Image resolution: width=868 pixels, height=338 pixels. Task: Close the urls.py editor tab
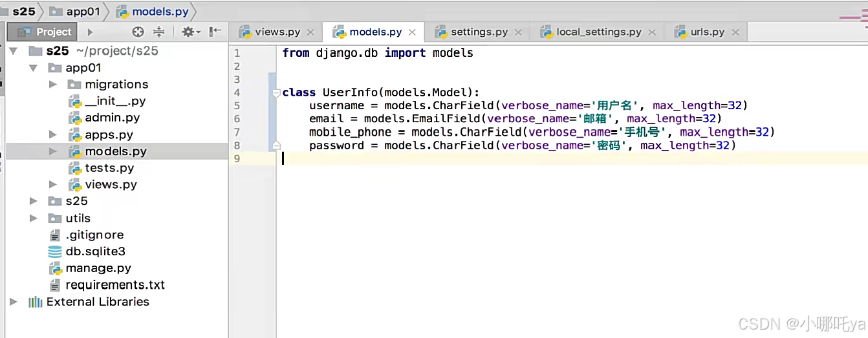(735, 32)
